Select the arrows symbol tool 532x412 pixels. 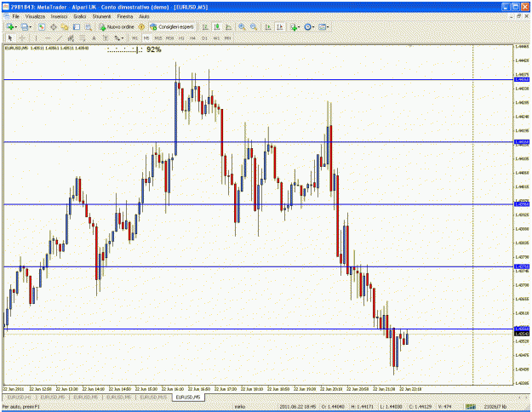(x=117, y=38)
